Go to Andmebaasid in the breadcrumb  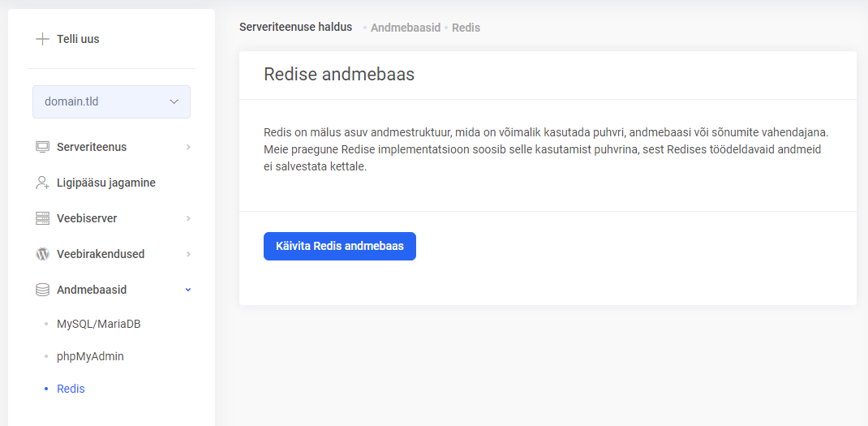click(406, 28)
